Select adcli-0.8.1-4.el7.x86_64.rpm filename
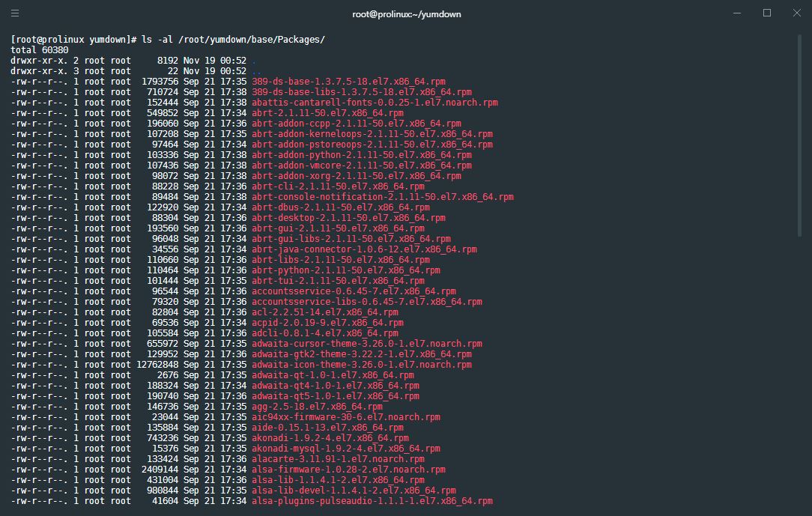The image size is (812, 516). [x=324, y=333]
